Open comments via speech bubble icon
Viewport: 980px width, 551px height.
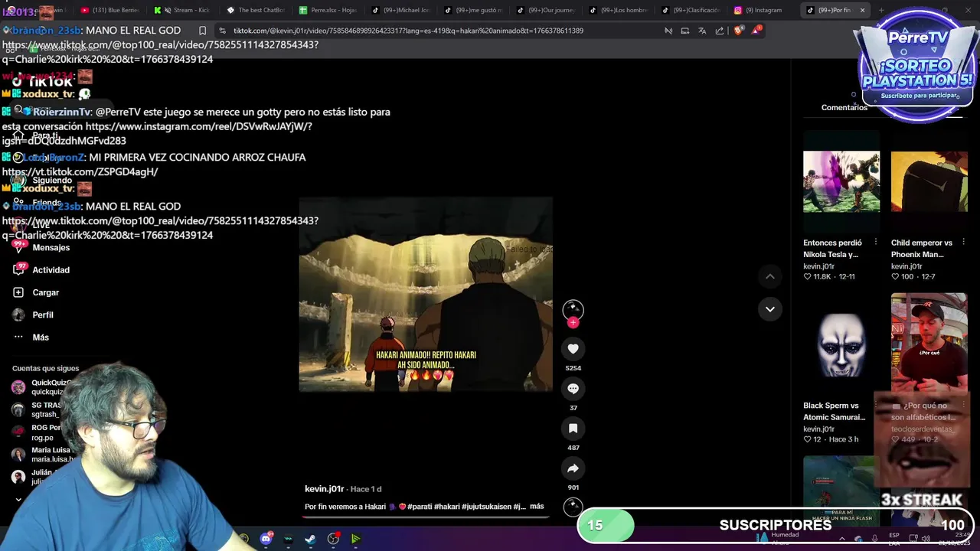tap(573, 389)
